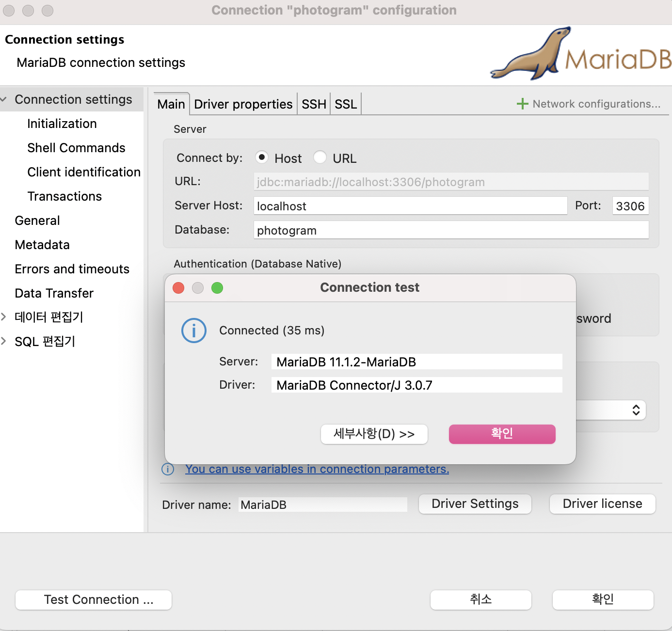Click the greyed JDBC URL field
Screen dimensions: 672x631
click(x=451, y=182)
